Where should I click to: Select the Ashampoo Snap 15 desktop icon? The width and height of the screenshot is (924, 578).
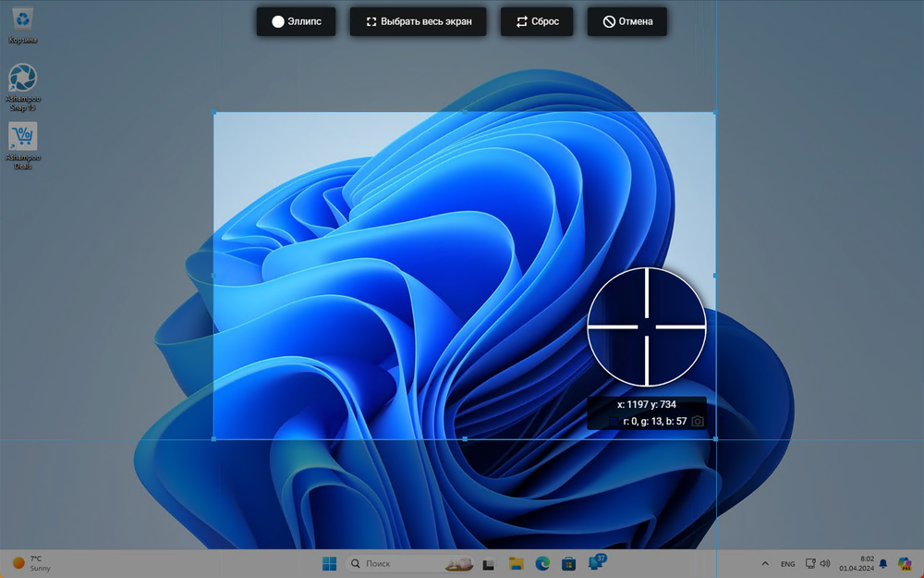[x=22, y=87]
